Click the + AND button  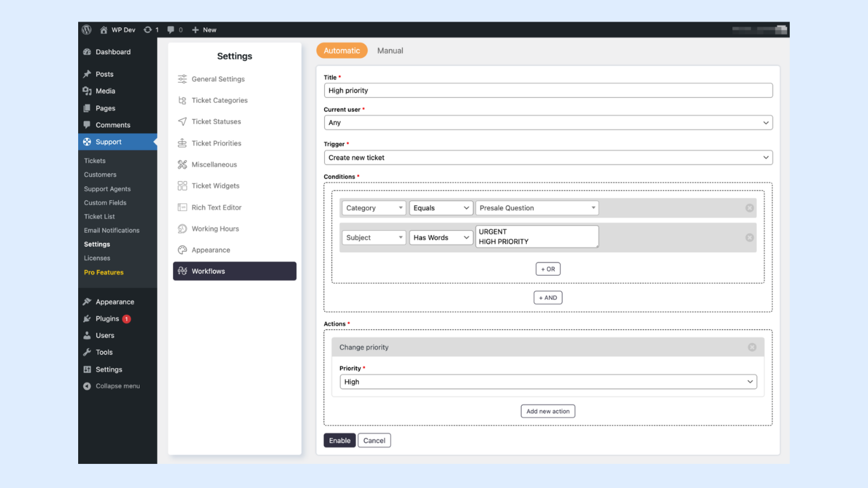pyautogui.click(x=548, y=297)
